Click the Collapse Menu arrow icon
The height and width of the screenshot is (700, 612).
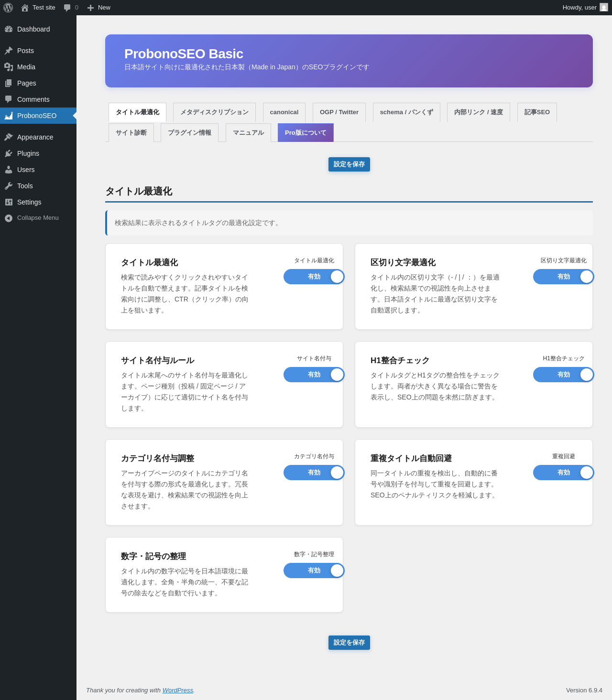pyautogui.click(x=9, y=218)
